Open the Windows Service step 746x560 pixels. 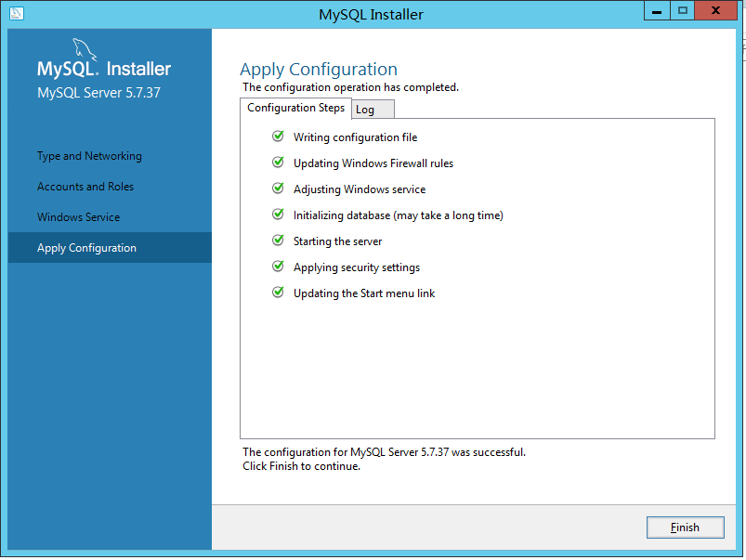click(x=78, y=217)
